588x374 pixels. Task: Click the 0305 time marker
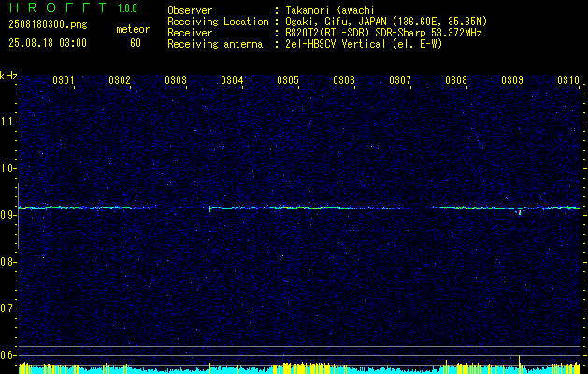tap(288, 80)
